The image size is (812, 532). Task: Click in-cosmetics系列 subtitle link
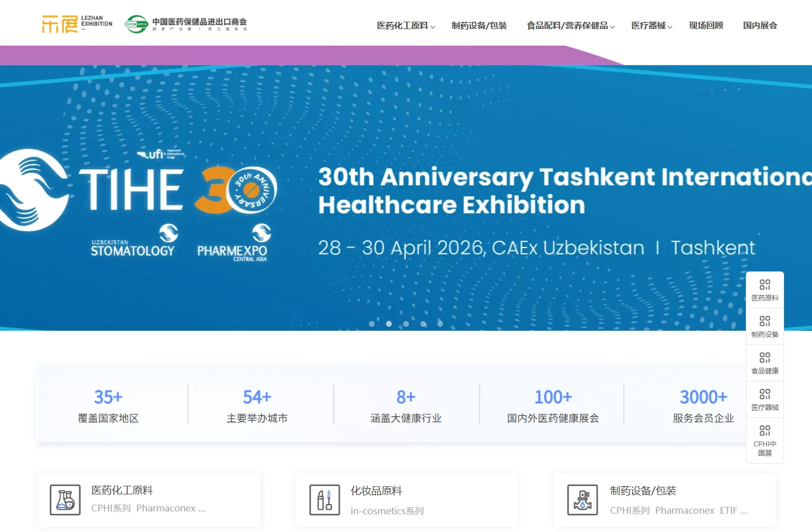click(x=387, y=511)
